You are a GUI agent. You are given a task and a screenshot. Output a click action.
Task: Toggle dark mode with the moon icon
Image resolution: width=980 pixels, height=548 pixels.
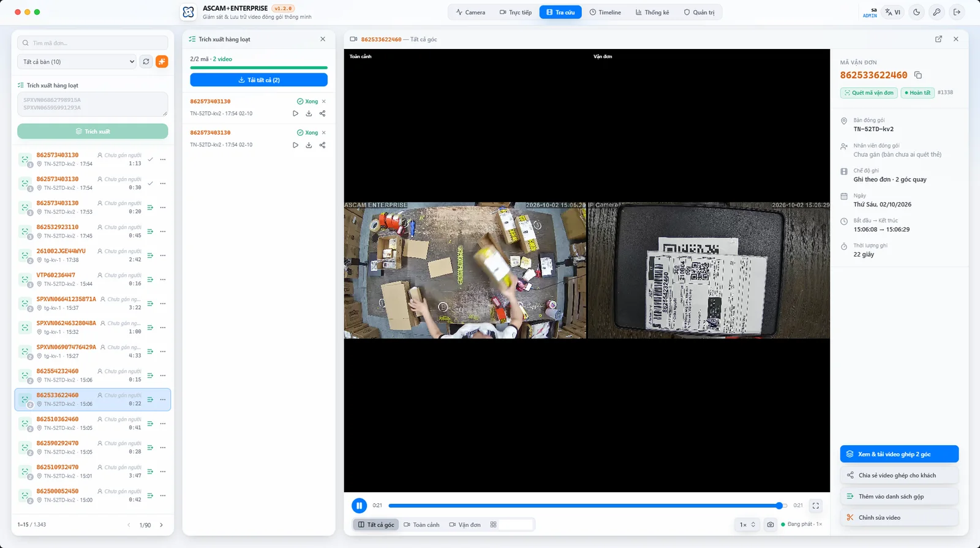[x=916, y=12]
